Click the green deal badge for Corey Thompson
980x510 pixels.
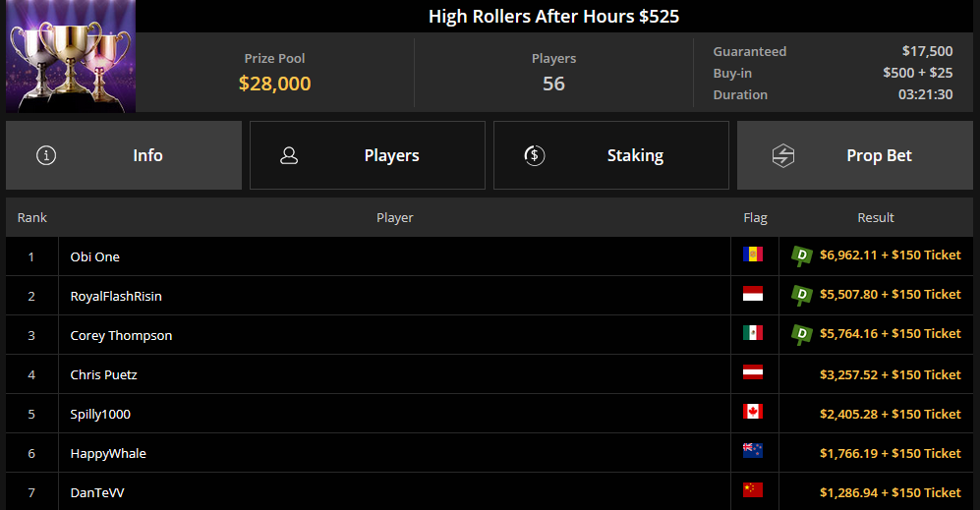pyautogui.click(x=802, y=334)
